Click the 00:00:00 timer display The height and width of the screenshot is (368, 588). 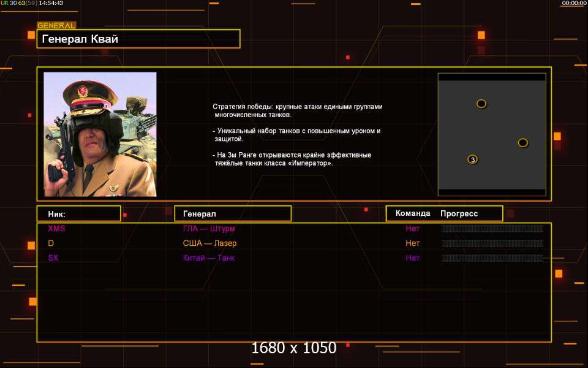pyautogui.click(x=574, y=3)
